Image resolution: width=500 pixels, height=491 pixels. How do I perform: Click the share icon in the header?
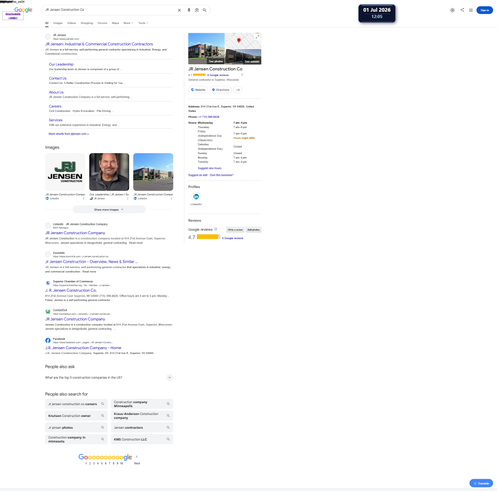(x=462, y=10)
